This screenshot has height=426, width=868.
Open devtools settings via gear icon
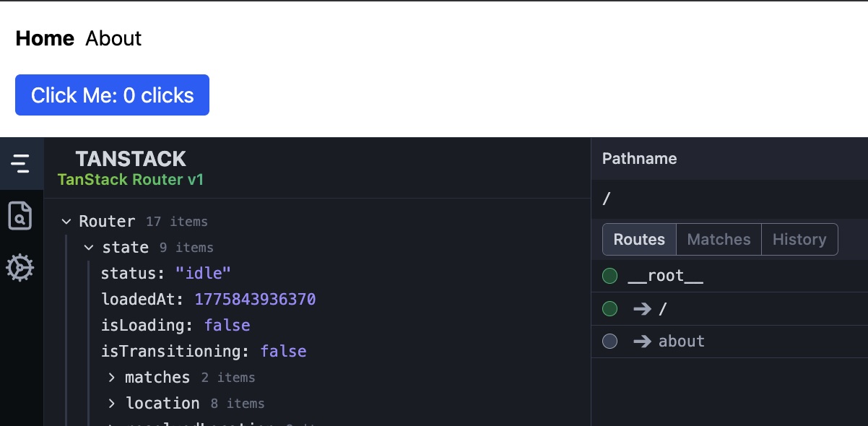click(x=21, y=268)
